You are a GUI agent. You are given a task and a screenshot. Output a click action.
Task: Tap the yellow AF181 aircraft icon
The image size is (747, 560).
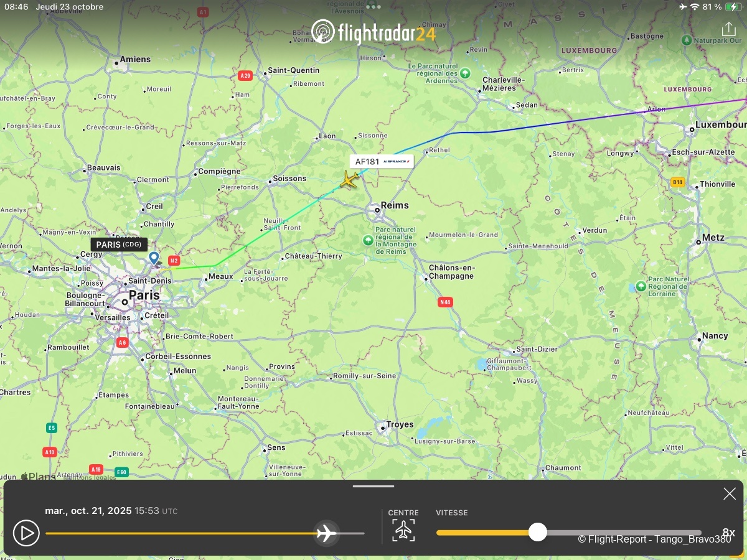click(349, 180)
